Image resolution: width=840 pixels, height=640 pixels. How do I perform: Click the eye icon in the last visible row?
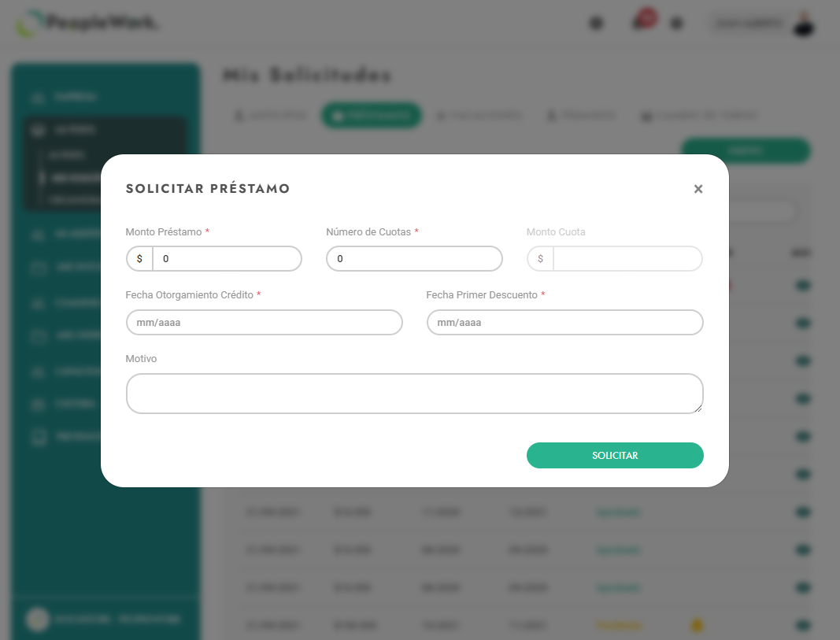(x=802, y=625)
